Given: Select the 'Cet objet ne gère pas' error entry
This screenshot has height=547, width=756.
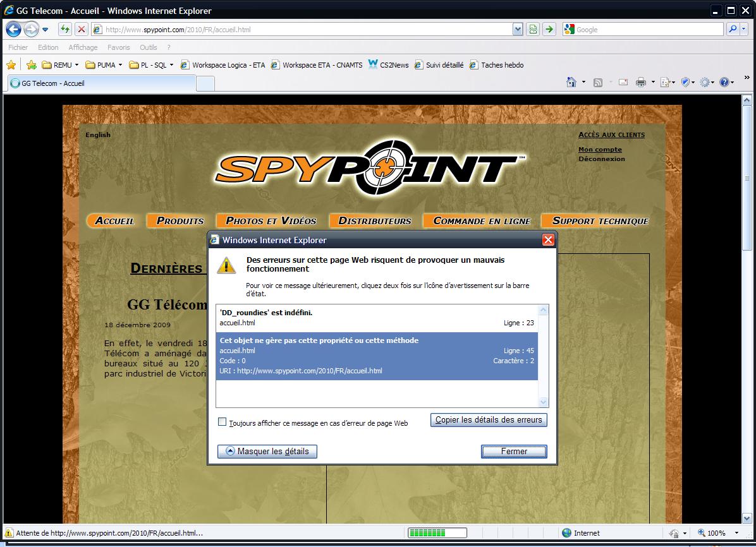Looking at the screenshot, I should point(377,356).
